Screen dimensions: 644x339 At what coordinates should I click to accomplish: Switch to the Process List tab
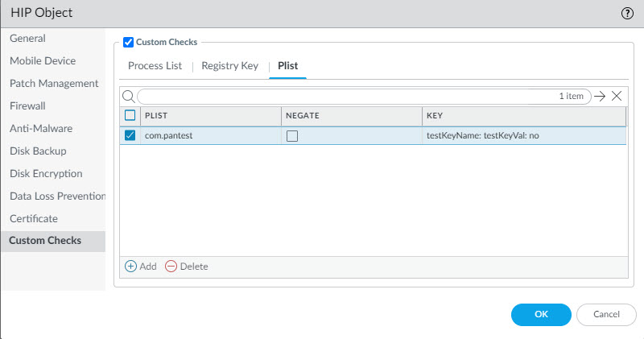point(155,65)
